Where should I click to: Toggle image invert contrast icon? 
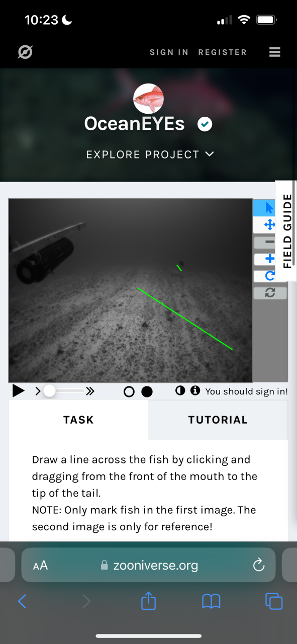[180, 390]
